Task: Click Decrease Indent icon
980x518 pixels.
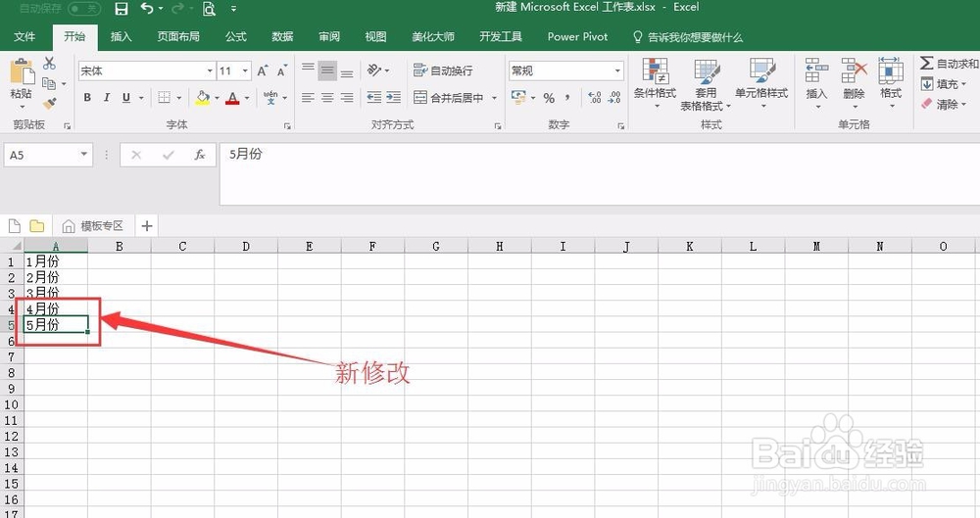Action: [x=374, y=98]
